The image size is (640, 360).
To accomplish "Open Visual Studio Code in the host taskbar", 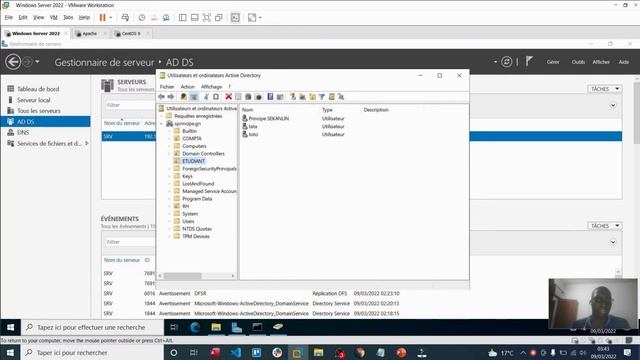I will (x=236, y=353).
